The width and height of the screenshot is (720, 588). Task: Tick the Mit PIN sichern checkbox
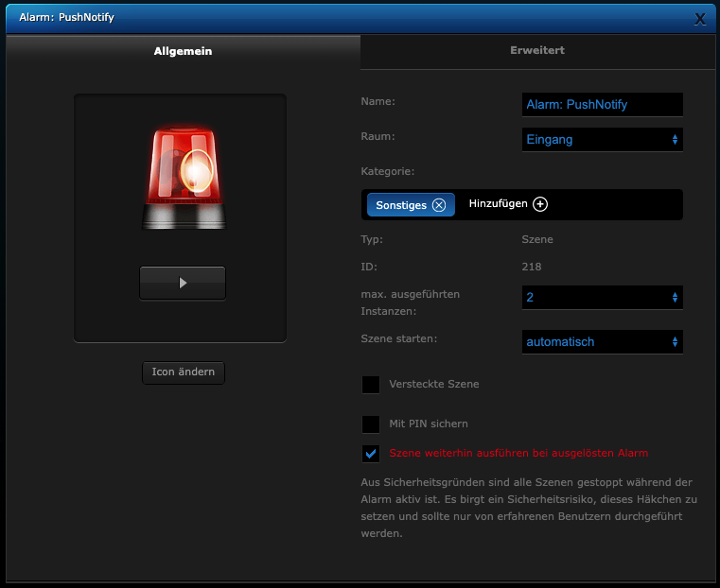(371, 424)
